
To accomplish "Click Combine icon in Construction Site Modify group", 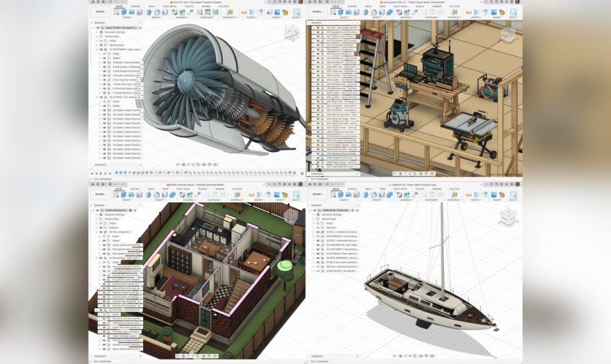I will (389, 12).
